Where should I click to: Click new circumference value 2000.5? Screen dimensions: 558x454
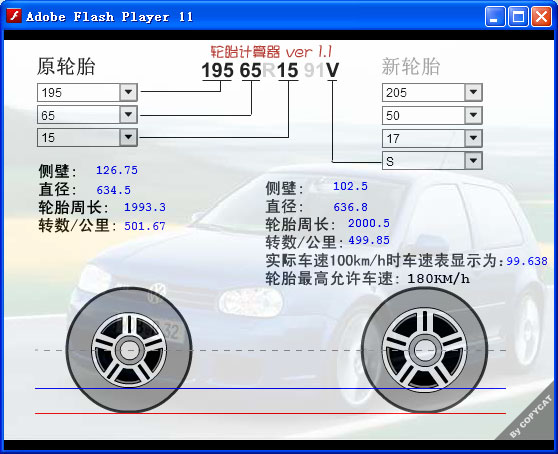(369, 223)
